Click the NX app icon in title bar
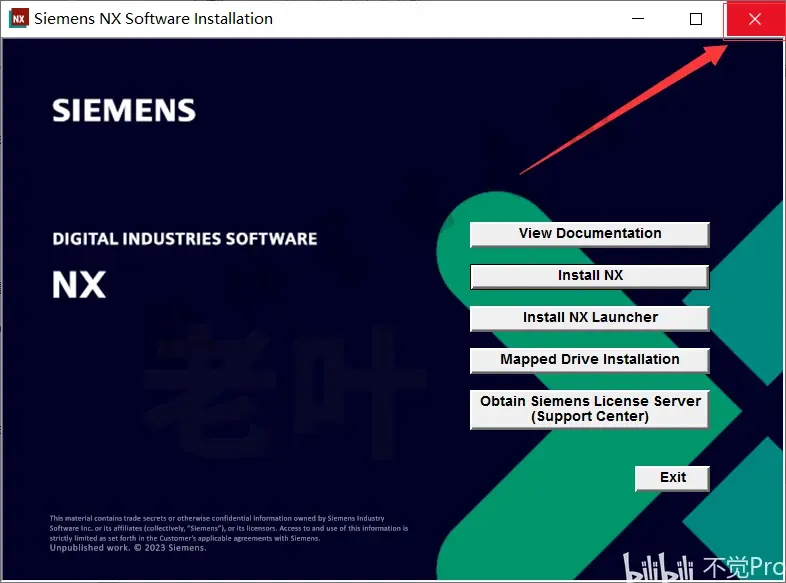Viewport: 786px width, 583px height. click(19, 19)
